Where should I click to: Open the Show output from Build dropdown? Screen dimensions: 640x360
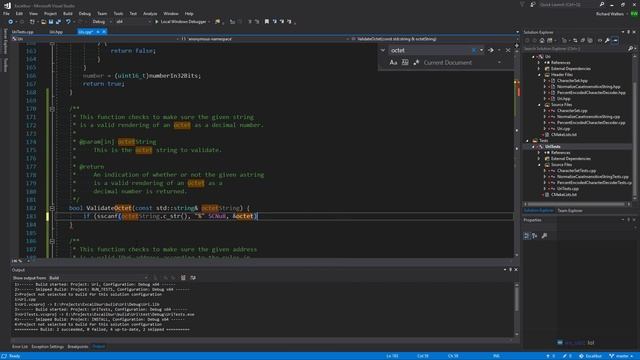98,278
